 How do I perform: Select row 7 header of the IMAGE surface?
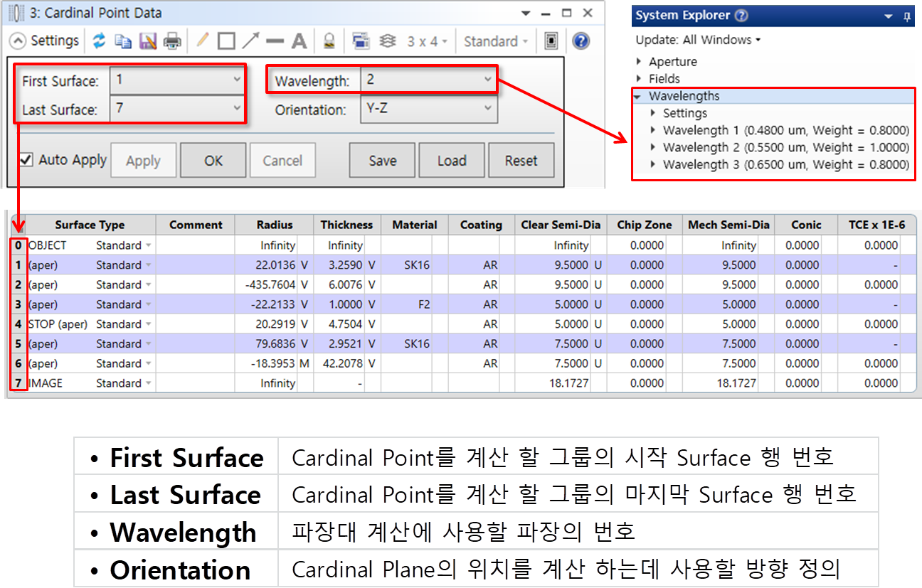tap(18, 383)
